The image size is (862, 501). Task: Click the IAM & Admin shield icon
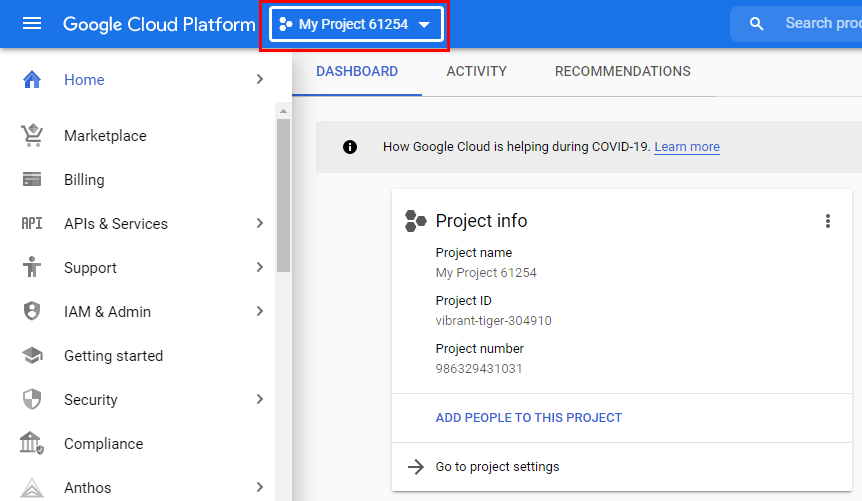[32, 311]
